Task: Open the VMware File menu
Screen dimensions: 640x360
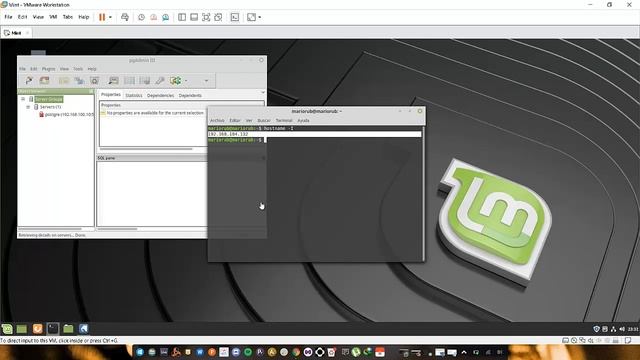Action: [x=8, y=17]
